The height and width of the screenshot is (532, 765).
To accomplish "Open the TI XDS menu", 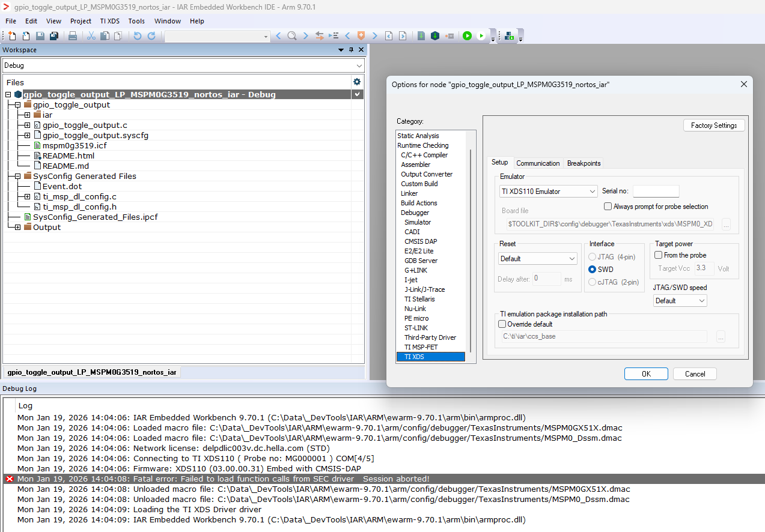I will (110, 21).
